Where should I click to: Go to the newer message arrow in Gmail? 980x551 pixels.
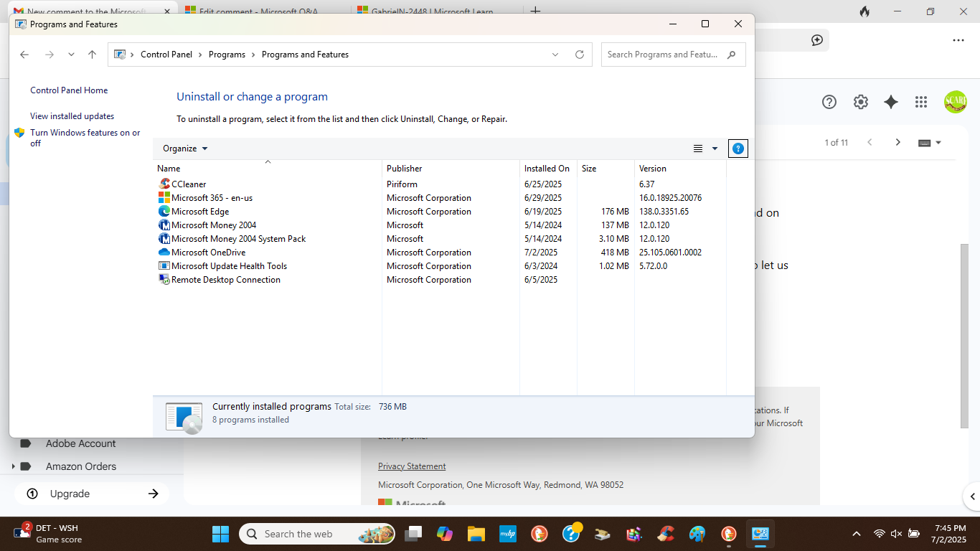(870, 142)
